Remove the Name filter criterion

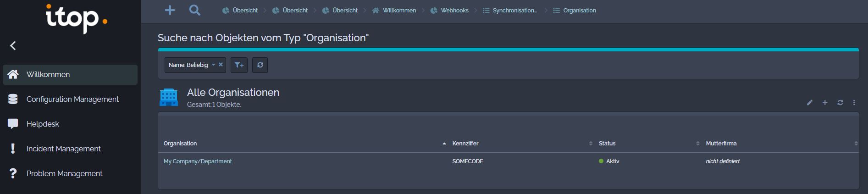pyautogui.click(x=221, y=65)
